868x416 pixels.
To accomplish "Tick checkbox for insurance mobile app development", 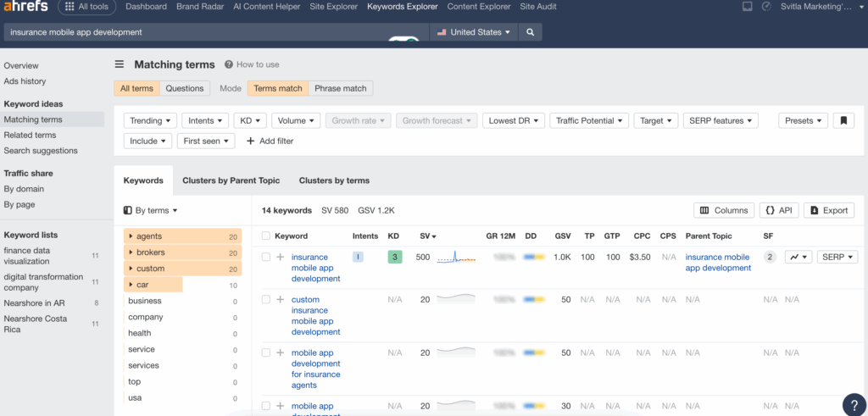I will [x=265, y=257].
